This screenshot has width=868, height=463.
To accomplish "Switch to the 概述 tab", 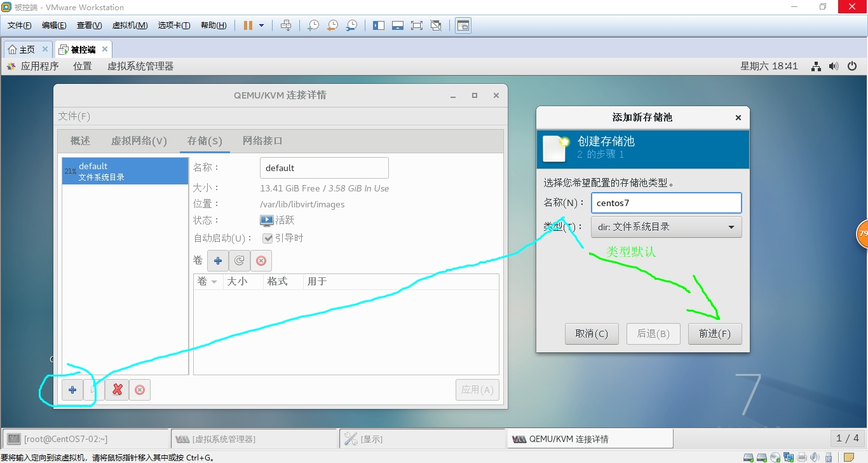I will [80, 141].
